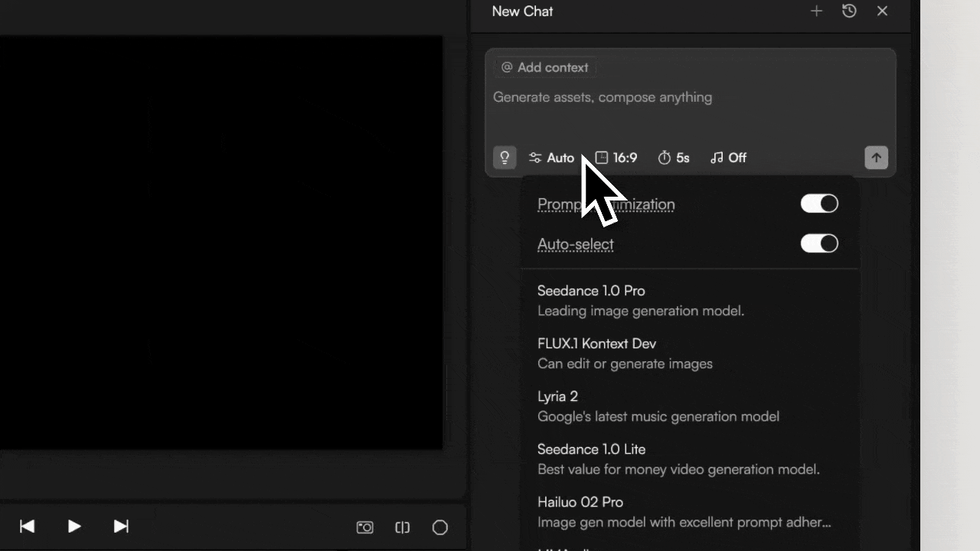980x551 pixels.
Task: Disable the Prompt Optimization toggle
Action: tap(819, 204)
